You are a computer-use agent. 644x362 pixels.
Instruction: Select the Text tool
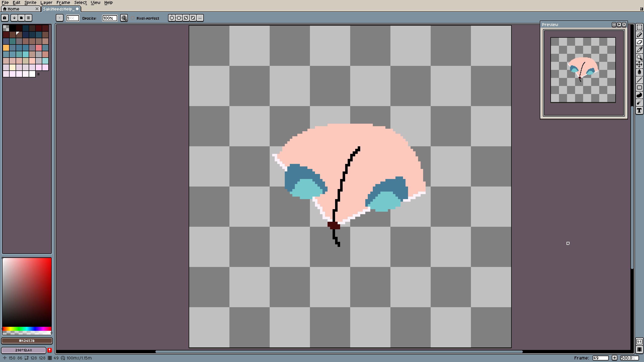pos(639,110)
